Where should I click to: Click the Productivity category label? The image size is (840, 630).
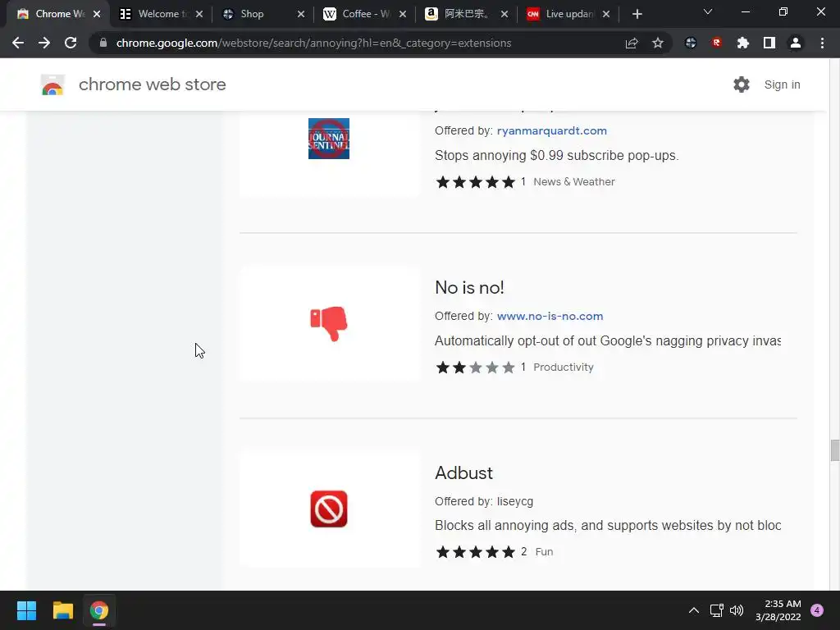563,367
